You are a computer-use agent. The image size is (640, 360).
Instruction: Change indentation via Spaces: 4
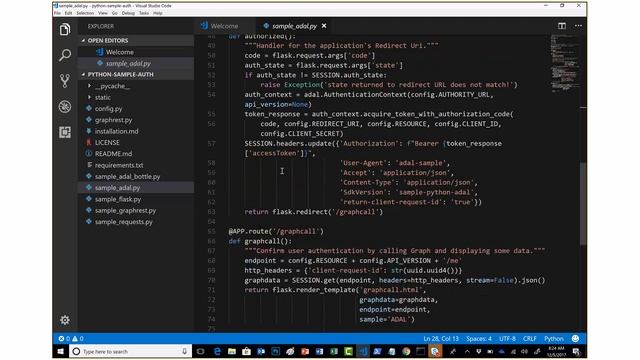[479, 338]
